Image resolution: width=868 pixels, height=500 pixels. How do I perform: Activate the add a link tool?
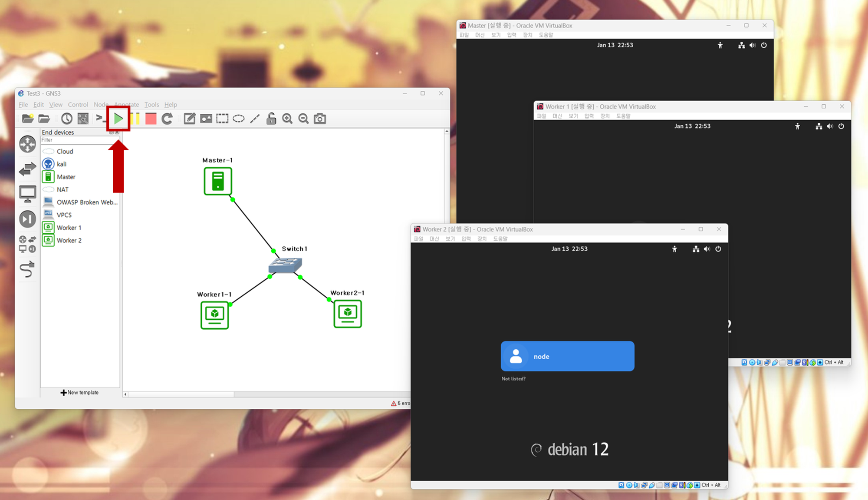click(27, 269)
